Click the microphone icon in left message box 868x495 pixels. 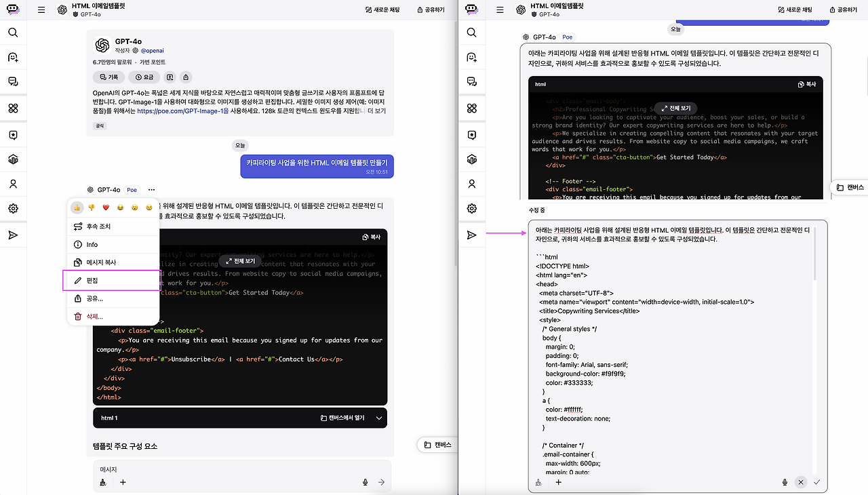coord(365,482)
